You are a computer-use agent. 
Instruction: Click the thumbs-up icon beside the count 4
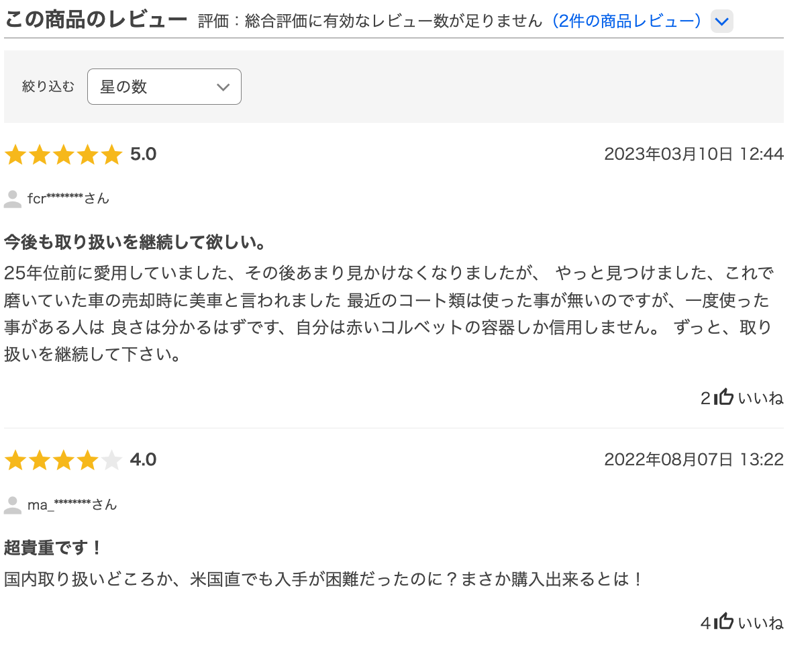coord(723,620)
